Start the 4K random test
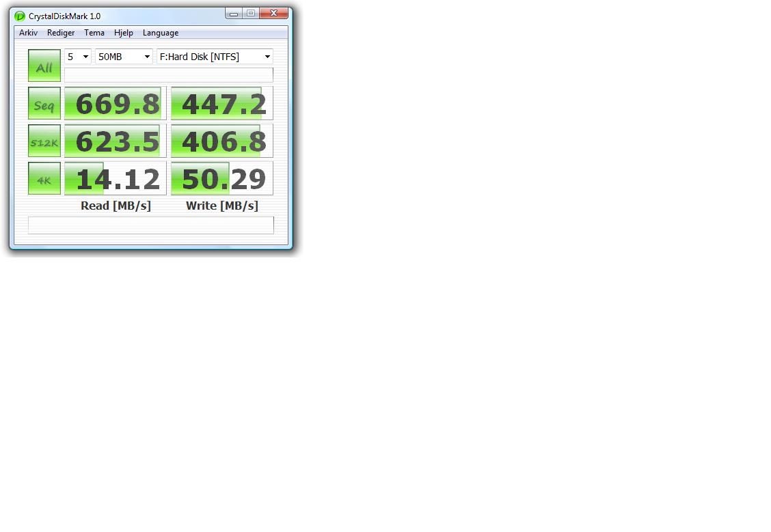The height and width of the screenshot is (532, 771). tap(44, 178)
